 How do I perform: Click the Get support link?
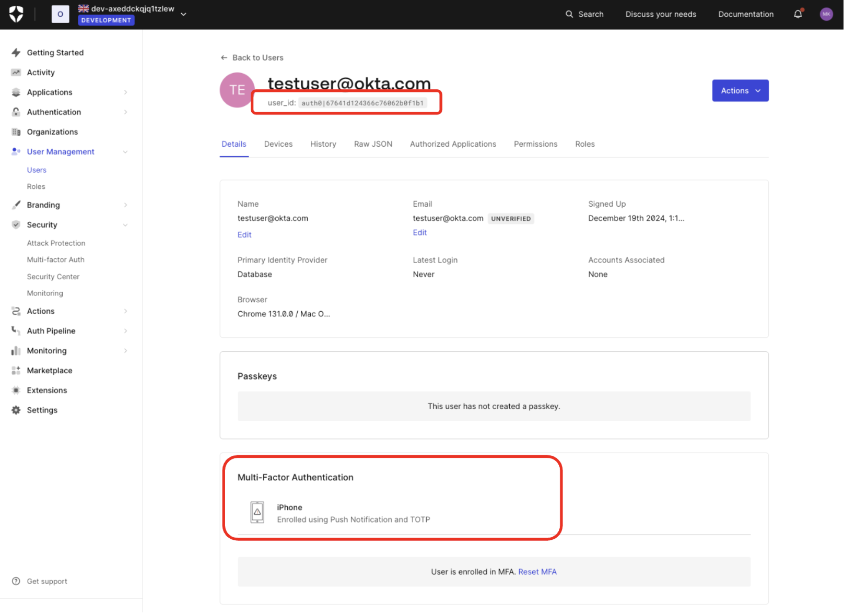pos(47,582)
